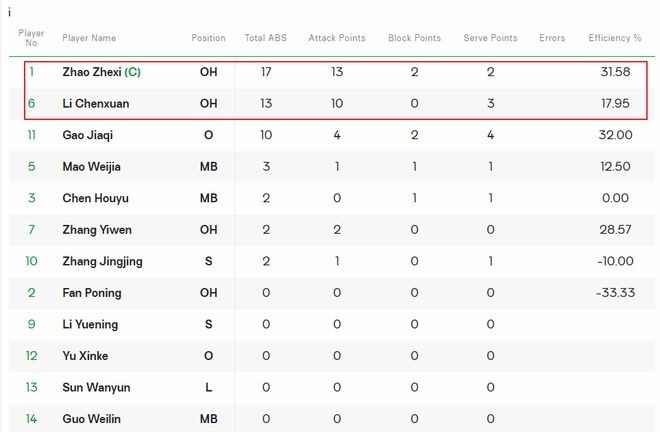Open player Zhao Zhexi's name link

pos(92,72)
